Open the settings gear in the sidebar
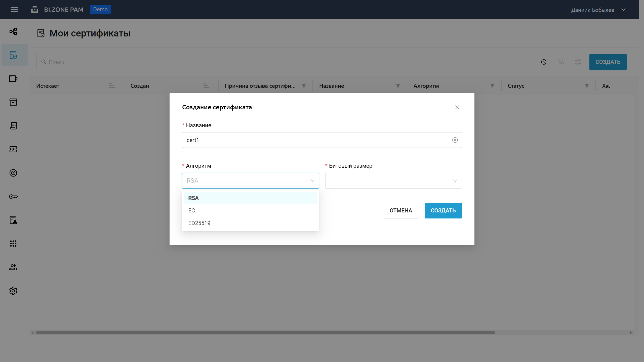 click(13, 291)
